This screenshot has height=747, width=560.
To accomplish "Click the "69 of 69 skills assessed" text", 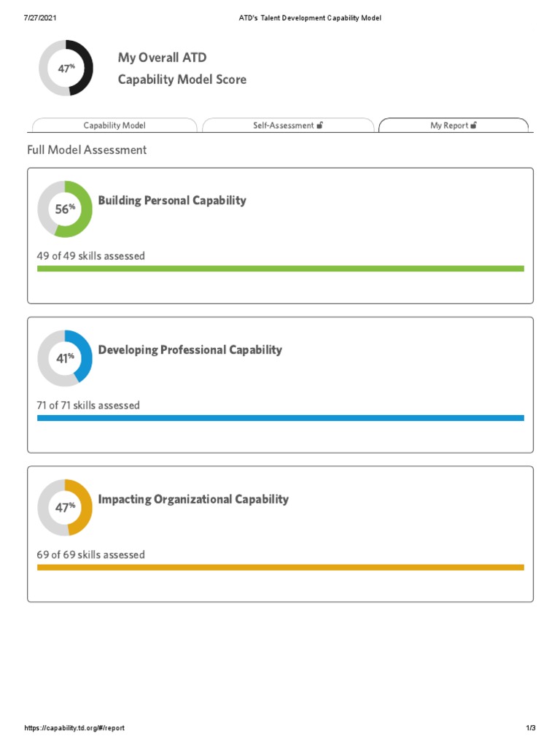I will click(91, 555).
